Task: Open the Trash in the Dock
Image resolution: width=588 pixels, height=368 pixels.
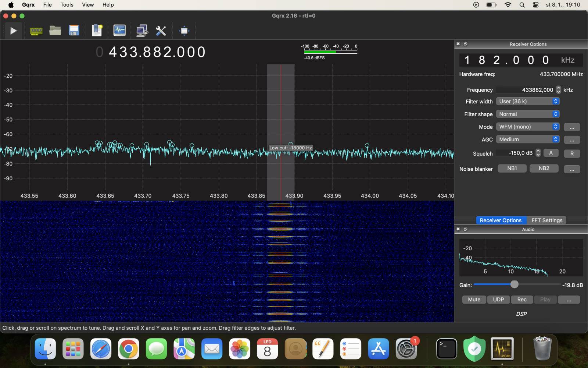Action: (542, 348)
